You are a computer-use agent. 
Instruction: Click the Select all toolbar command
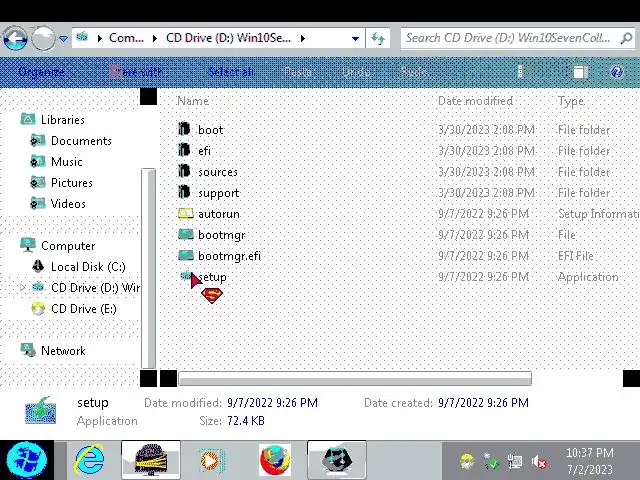tap(231, 72)
